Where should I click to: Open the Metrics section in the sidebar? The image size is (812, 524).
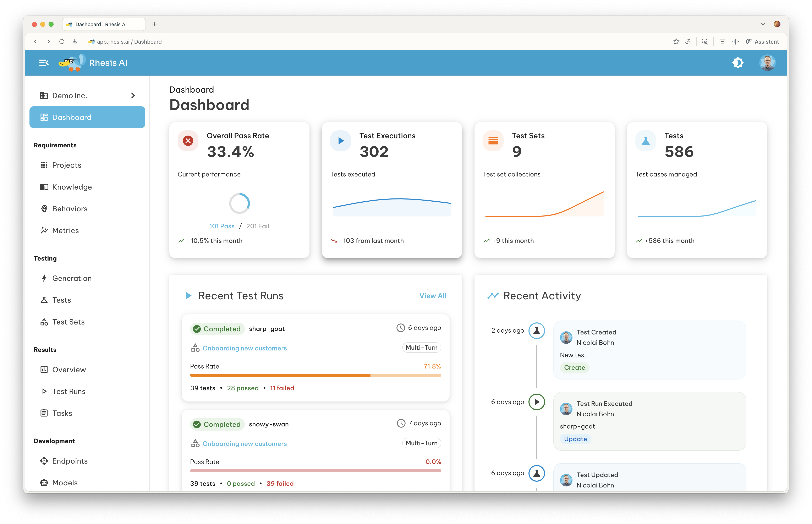pyautogui.click(x=65, y=230)
